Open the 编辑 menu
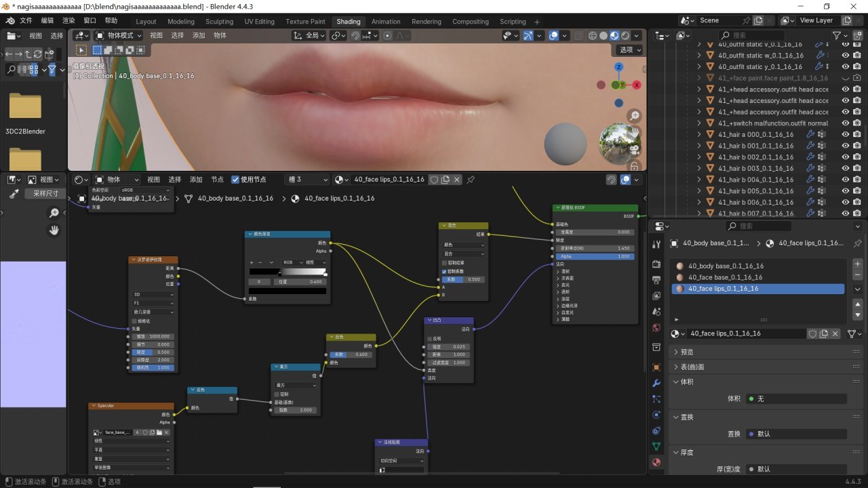Screen dimensions: 868x488 click(47, 21)
